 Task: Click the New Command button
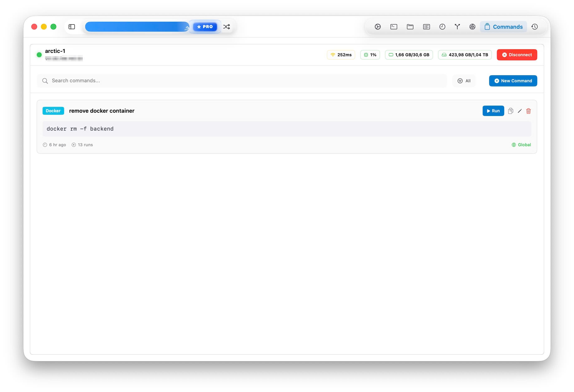513,81
